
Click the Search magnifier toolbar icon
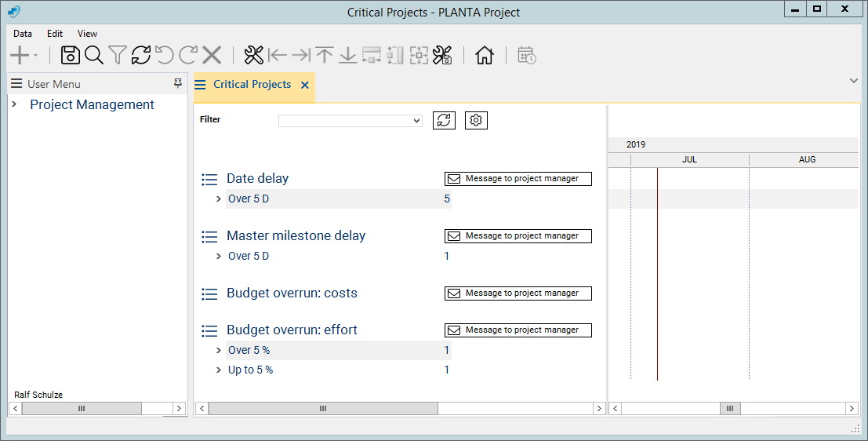point(94,55)
